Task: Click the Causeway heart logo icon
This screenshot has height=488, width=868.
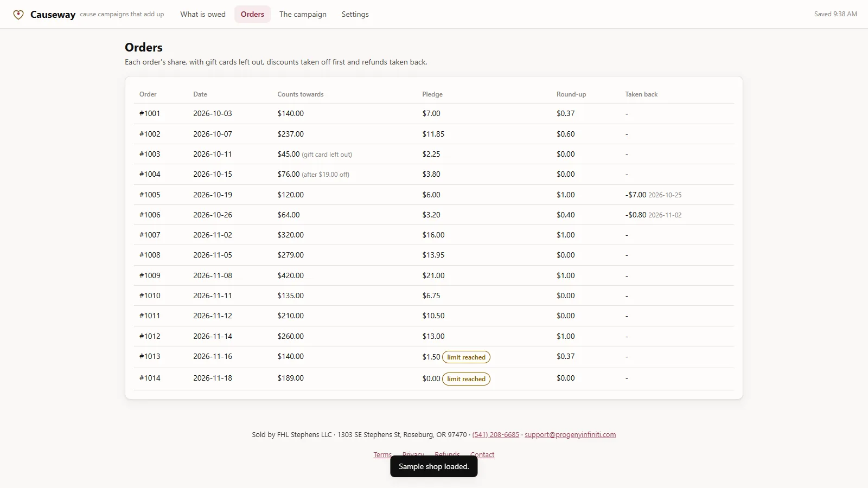Action: pyautogui.click(x=18, y=15)
